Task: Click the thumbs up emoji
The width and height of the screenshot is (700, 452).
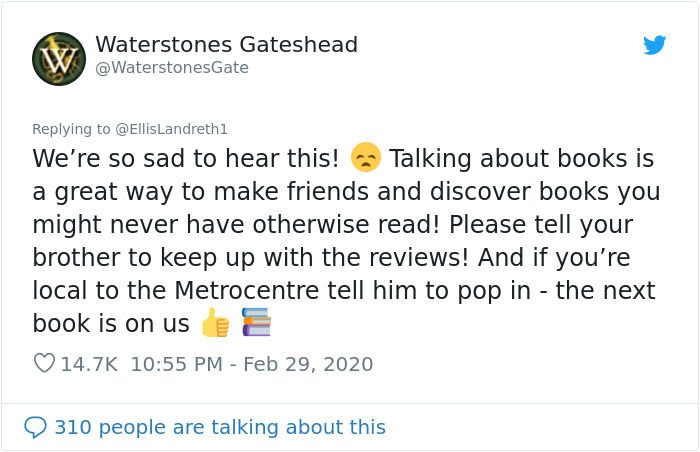Action: 214,323
